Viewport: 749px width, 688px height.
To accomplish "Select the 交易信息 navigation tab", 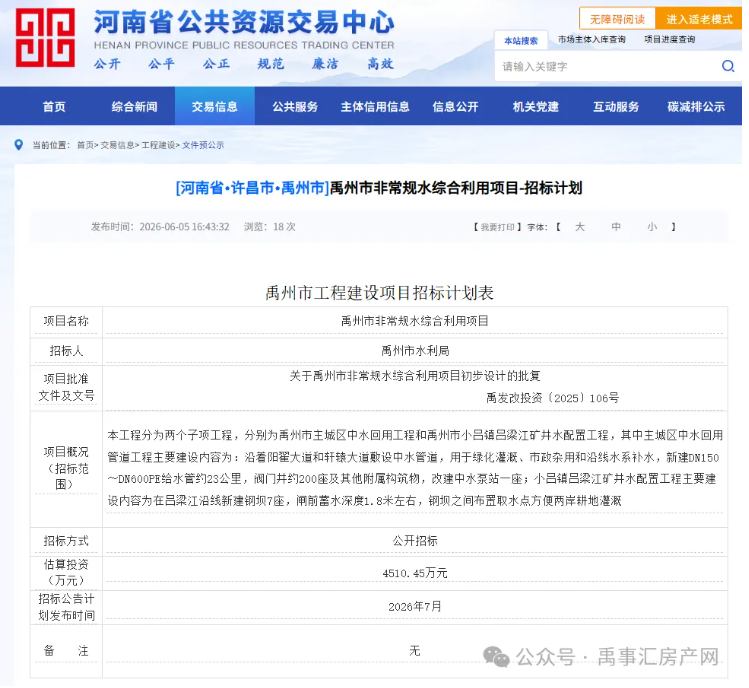I will coord(215,107).
